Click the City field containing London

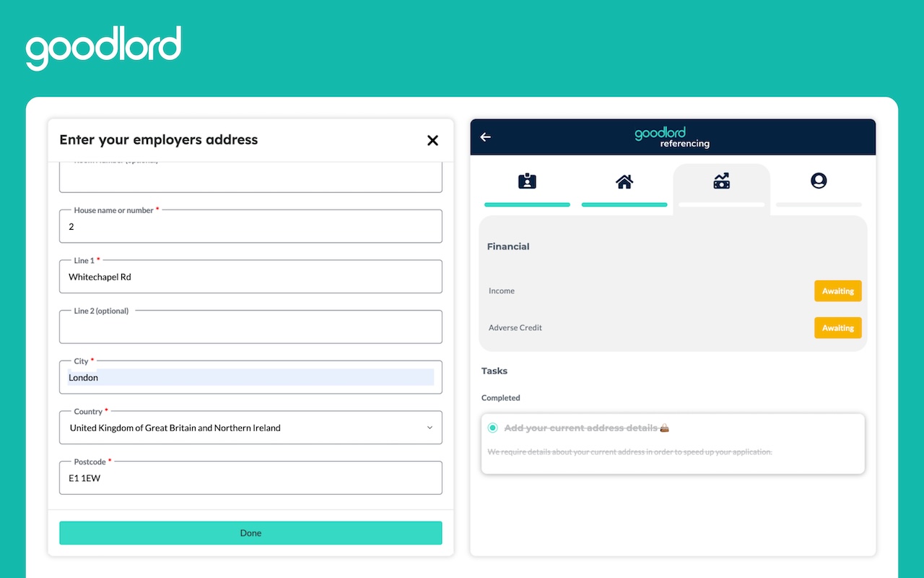(x=250, y=377)
